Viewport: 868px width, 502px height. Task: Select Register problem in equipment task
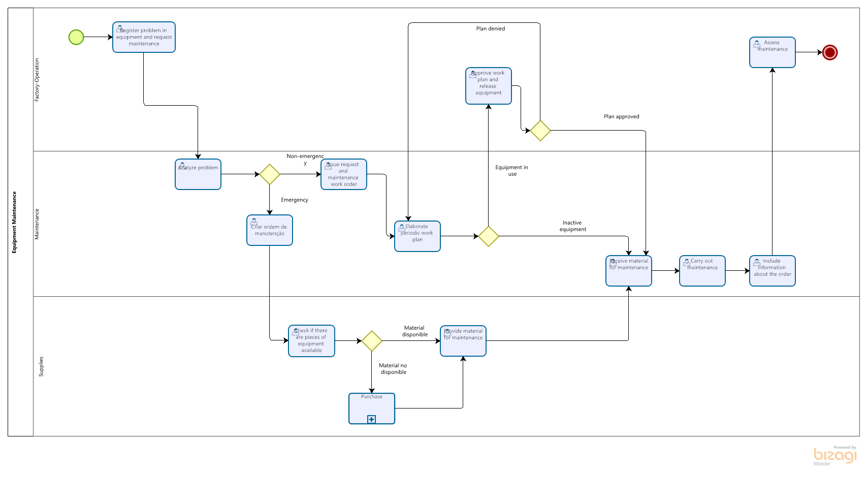[x=144, y=38]
